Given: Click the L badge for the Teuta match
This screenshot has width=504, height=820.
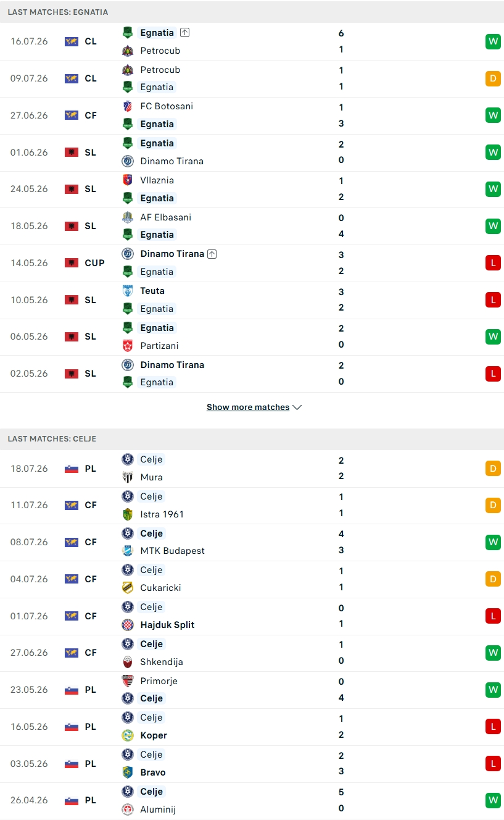Looking at the screenshot, I should tap(493, 300).
